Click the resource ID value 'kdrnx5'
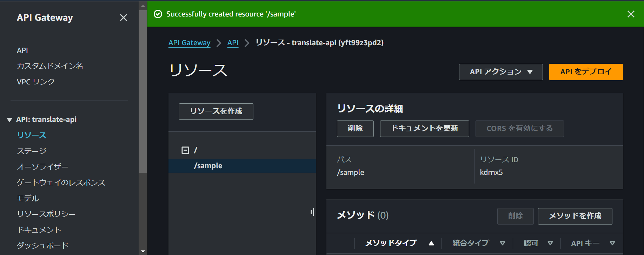 (491, 172)
